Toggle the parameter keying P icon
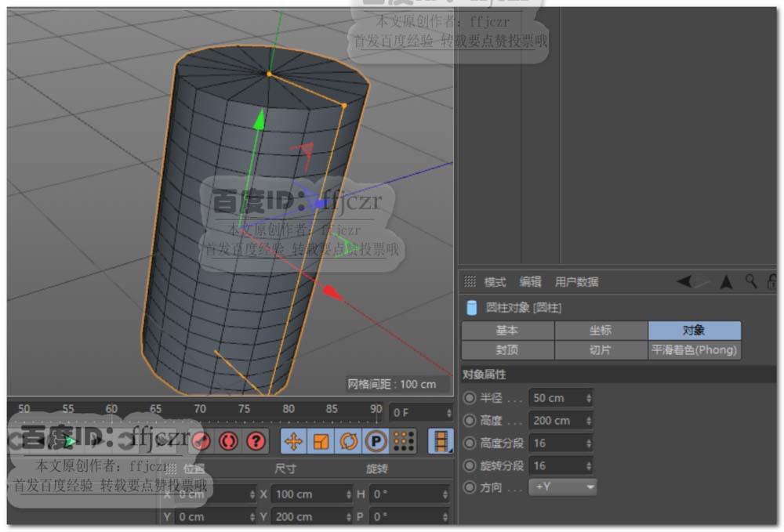 (376, 442)
